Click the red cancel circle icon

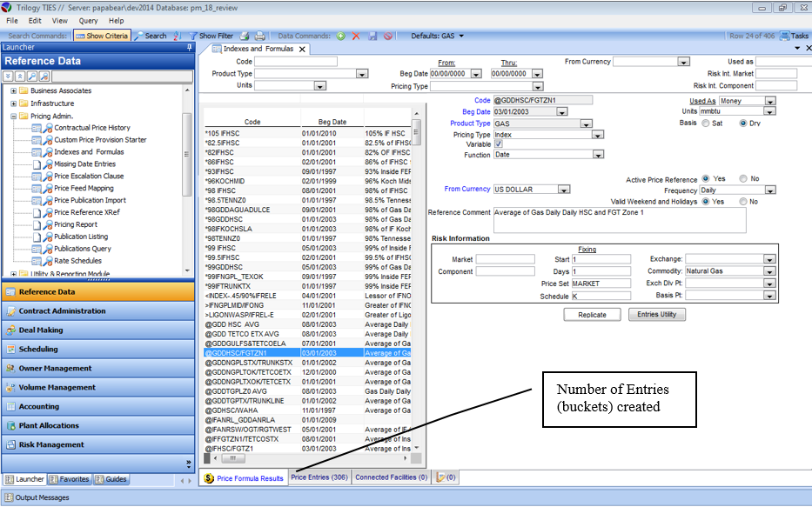point(388,36)
